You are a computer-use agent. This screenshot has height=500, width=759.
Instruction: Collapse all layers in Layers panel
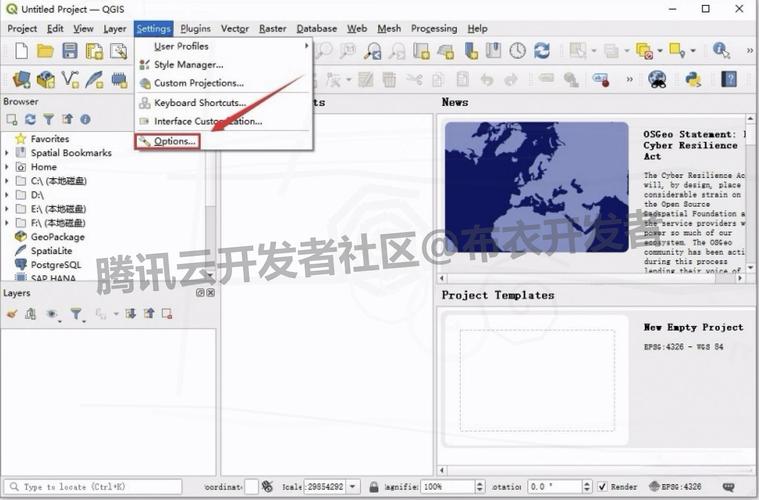[x=149, y=314]
